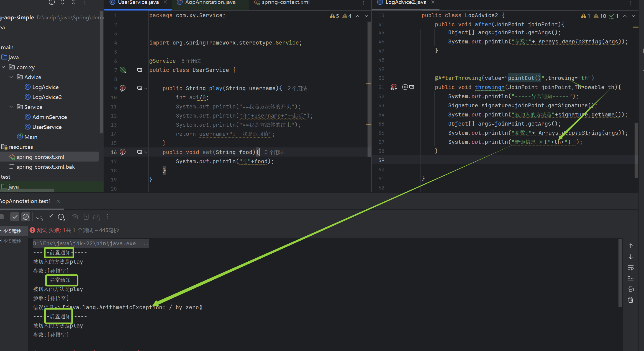Toggle the Show Passed tests checkmark button

click(x=15, y=217)
